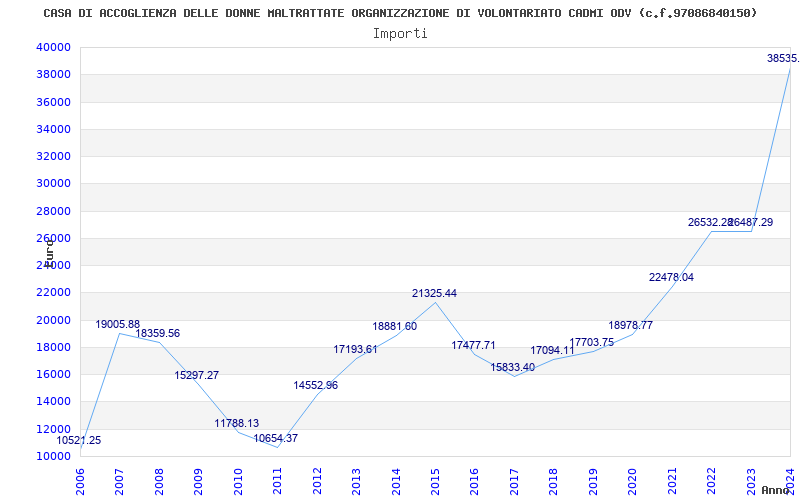This screenshot has height=500, width=800.
Task: Select the 17477.71 data label
Action: pyautogui.click(x=473, y=345)
